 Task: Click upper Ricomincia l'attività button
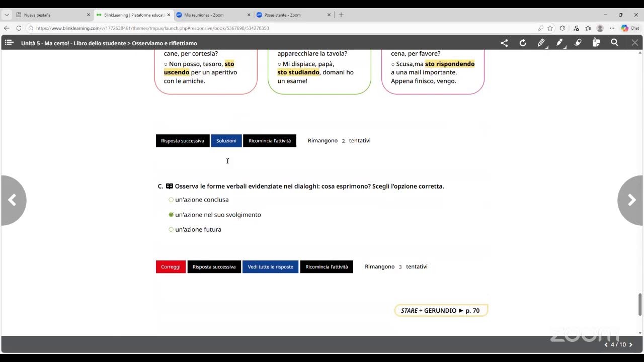[270, 141]
